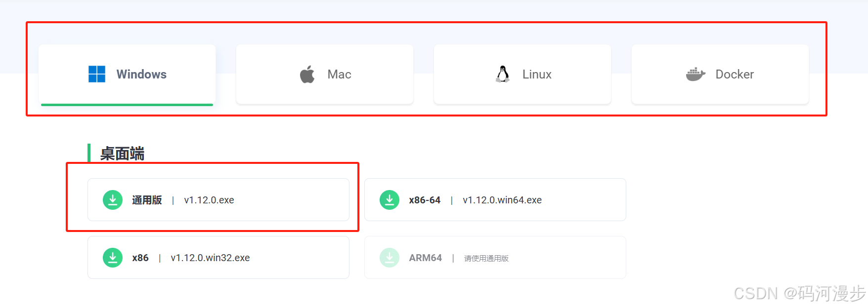Image resolution: width=868 pixels, height=308 pixels.
Task: Click green download icon beside x86
Action: pos(113,258)
